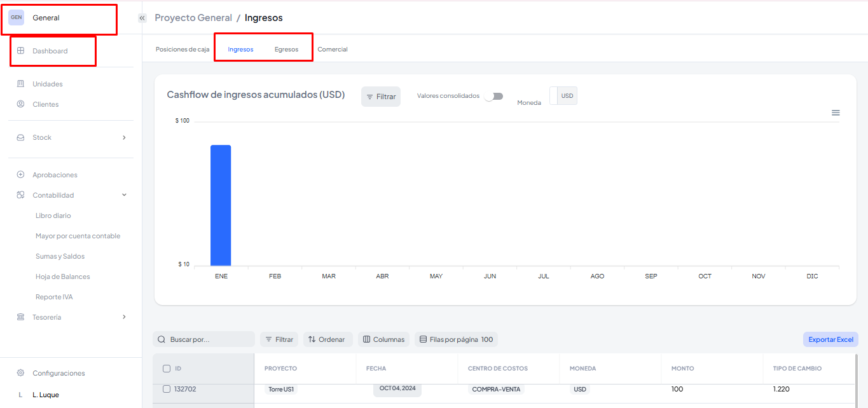
Task: Open the Libro diario link
Action: pyautogui.click(x=53, y=215)
